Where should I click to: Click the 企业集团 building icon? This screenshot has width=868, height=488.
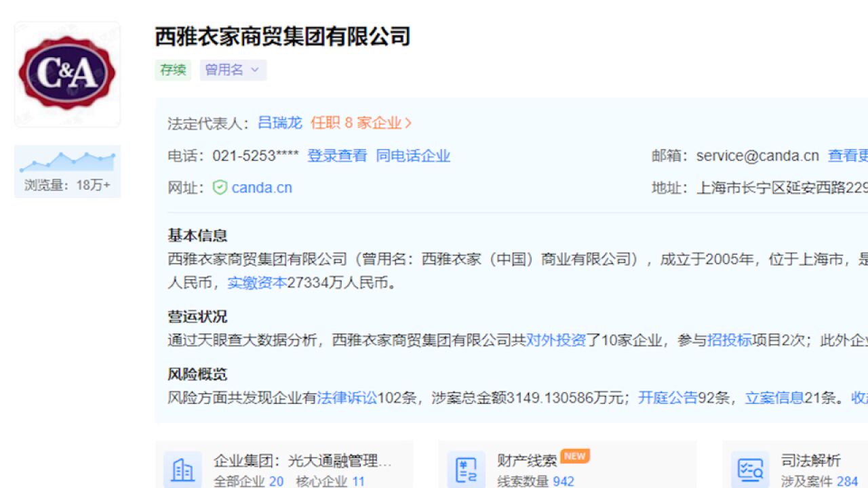pyautogui.click(x=182, y=470)
